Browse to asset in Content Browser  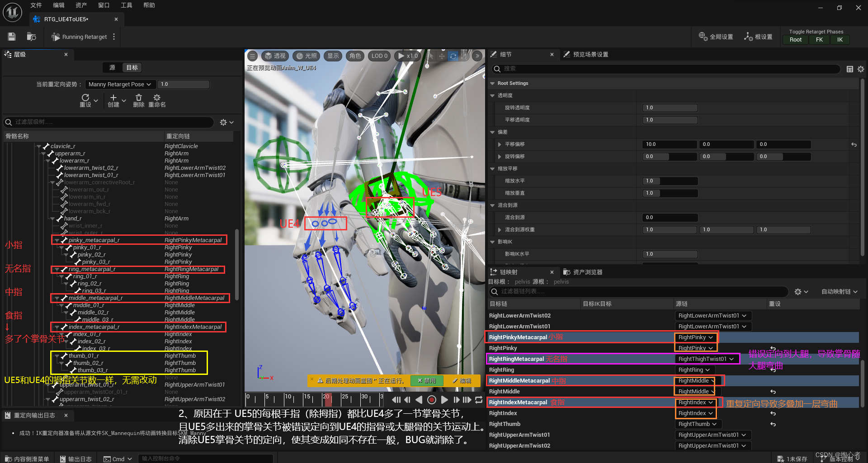(x=31, y=37)
